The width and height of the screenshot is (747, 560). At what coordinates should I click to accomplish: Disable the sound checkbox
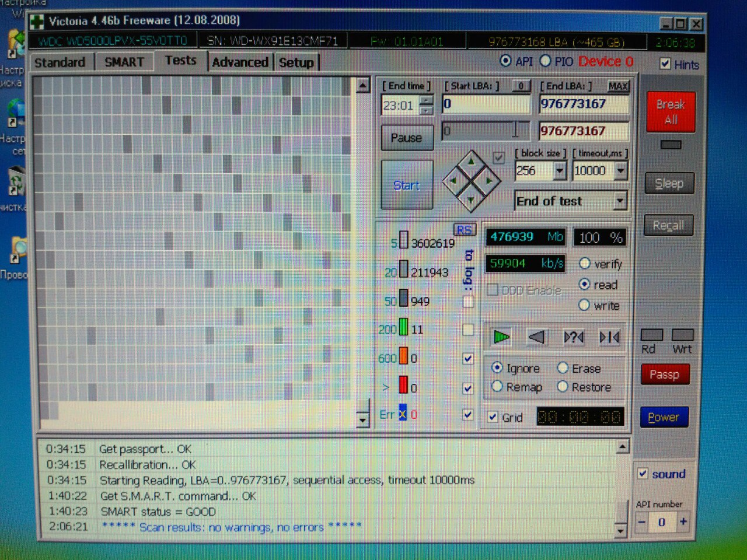point(643,474)
